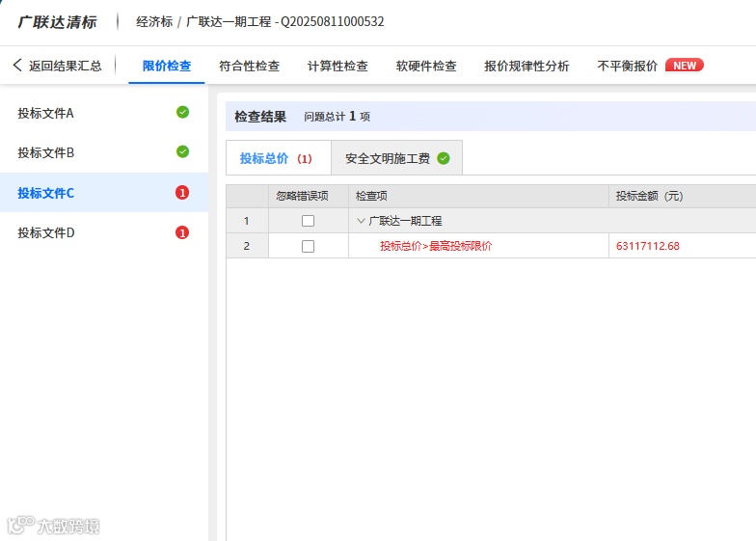
Task: Switch to 软硬件检查 tab
Action: click(426, 66)
